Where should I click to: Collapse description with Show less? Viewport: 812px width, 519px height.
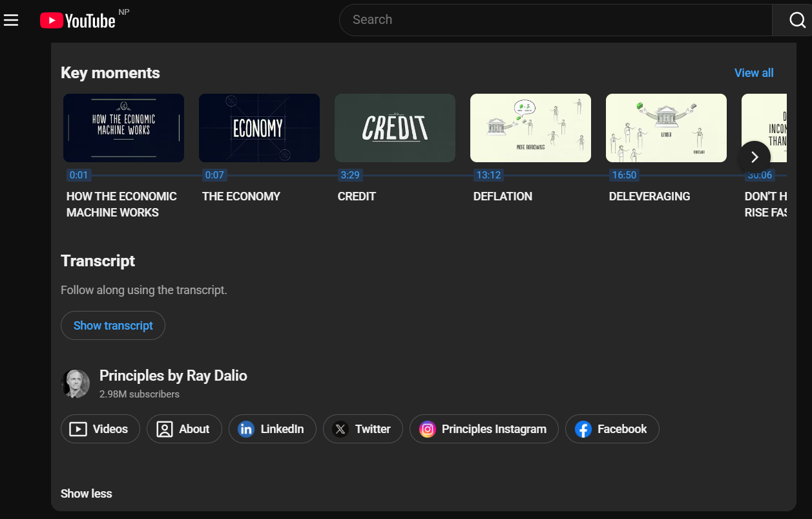coord(86,494)
